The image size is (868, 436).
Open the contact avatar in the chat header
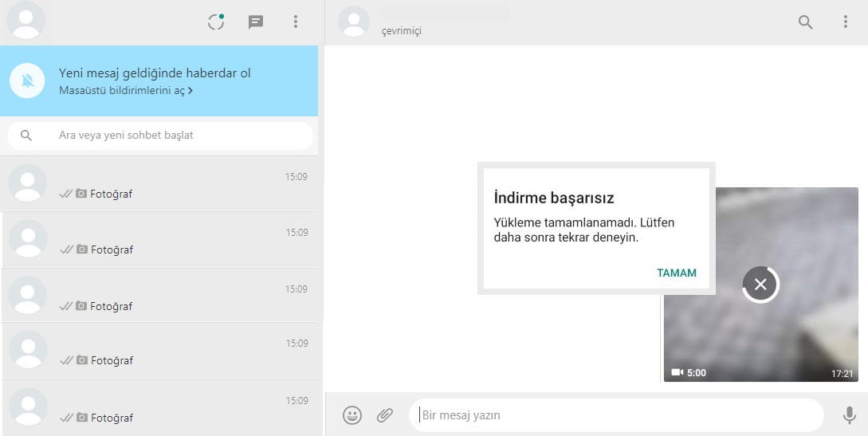(354, 22)
